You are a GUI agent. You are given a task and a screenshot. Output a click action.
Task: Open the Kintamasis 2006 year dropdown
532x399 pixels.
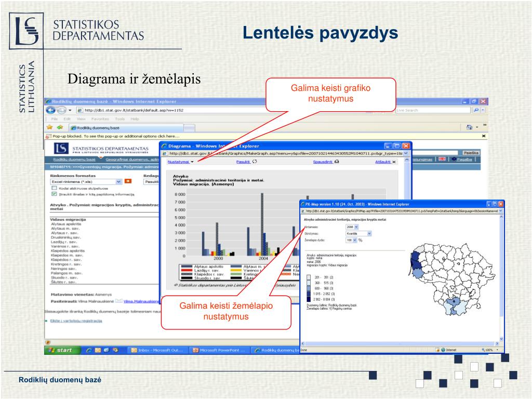click(356, 227)
